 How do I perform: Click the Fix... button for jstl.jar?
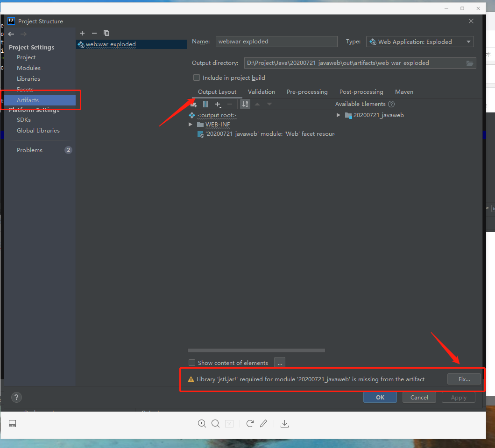[464, 379]
